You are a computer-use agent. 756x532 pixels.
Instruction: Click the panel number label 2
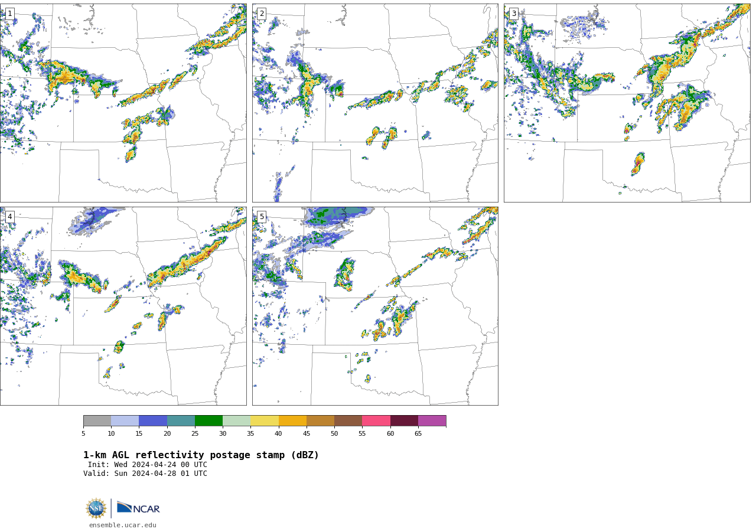pos(262,14)
